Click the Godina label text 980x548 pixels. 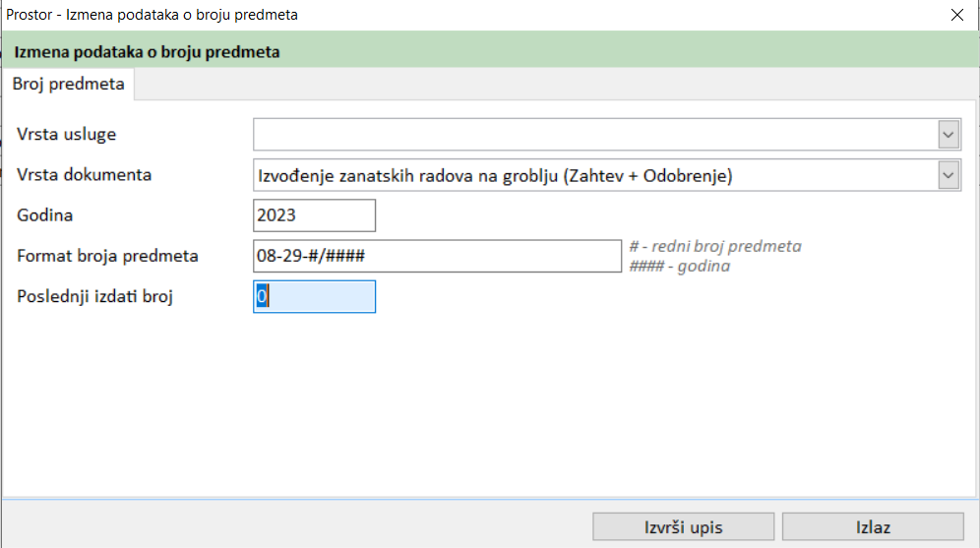coord(45,214)
